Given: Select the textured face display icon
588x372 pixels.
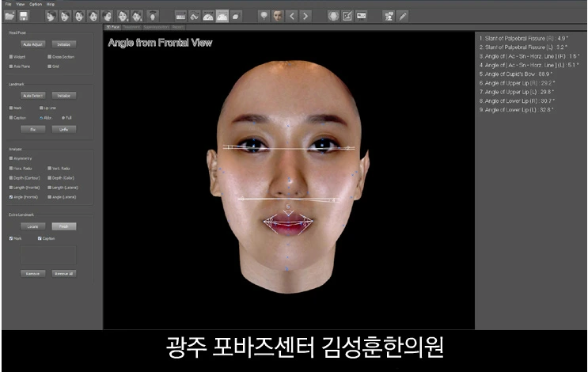Looking at the screenshot, I should coord(278,15).
